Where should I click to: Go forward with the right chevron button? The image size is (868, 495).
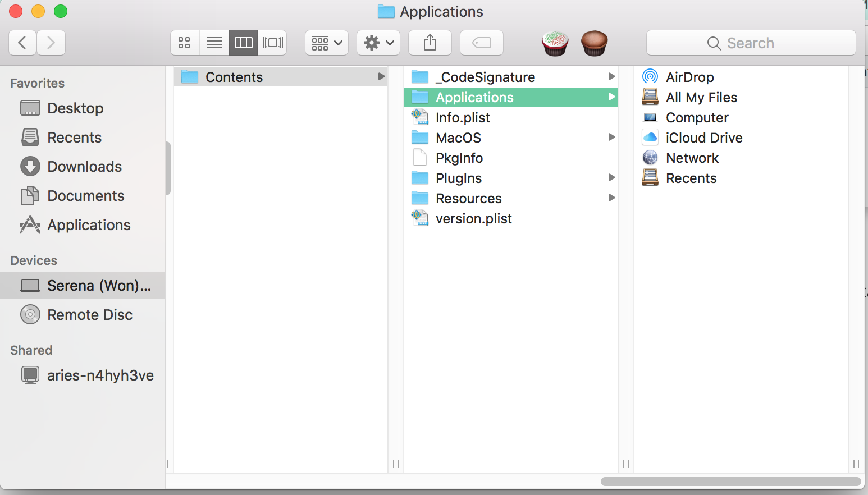[51, 43]
